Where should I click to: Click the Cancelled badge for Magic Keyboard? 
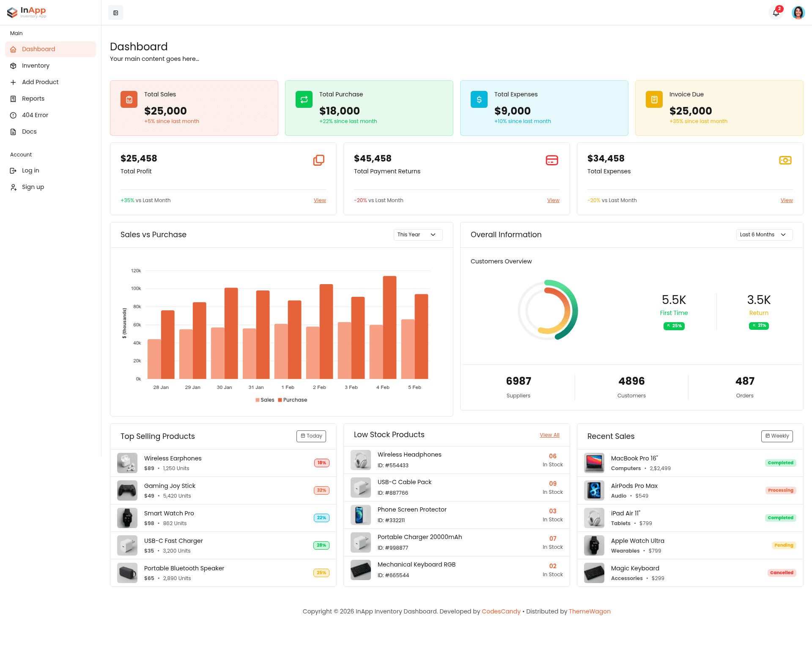(782, 573)
